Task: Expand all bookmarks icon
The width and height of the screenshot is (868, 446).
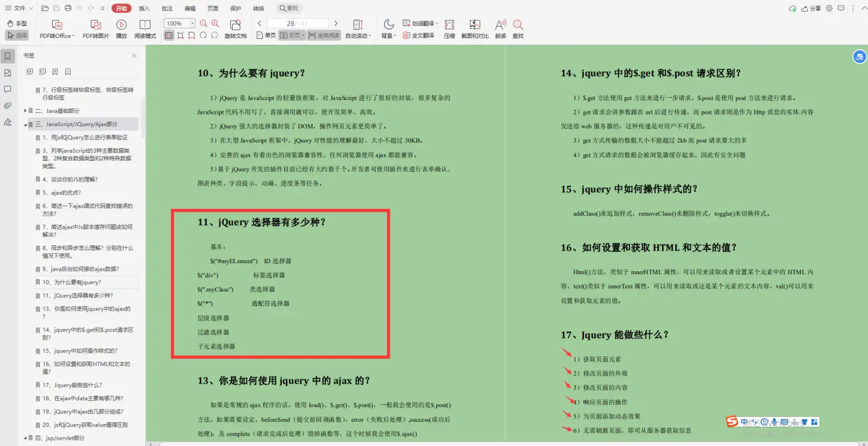Action: coord(30,72)
